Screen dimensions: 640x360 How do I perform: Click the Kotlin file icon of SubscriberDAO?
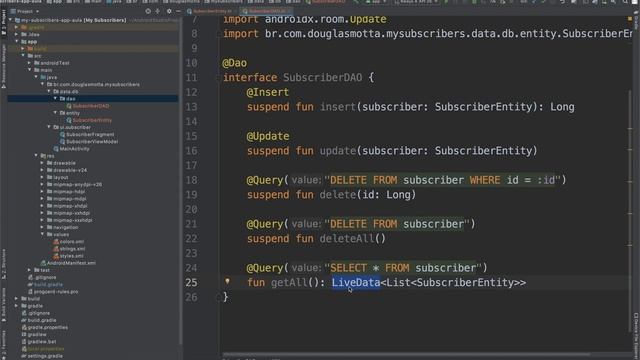(69, 106)
